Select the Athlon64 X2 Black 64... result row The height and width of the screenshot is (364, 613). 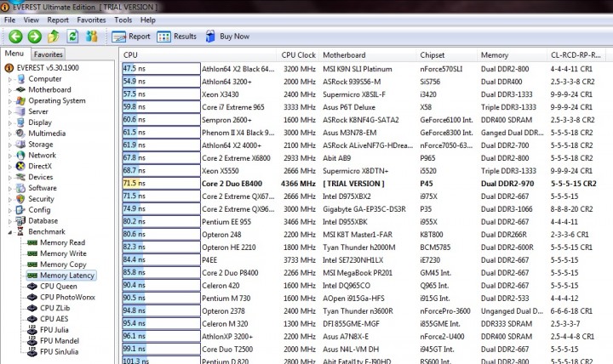[x=364, y=69]
